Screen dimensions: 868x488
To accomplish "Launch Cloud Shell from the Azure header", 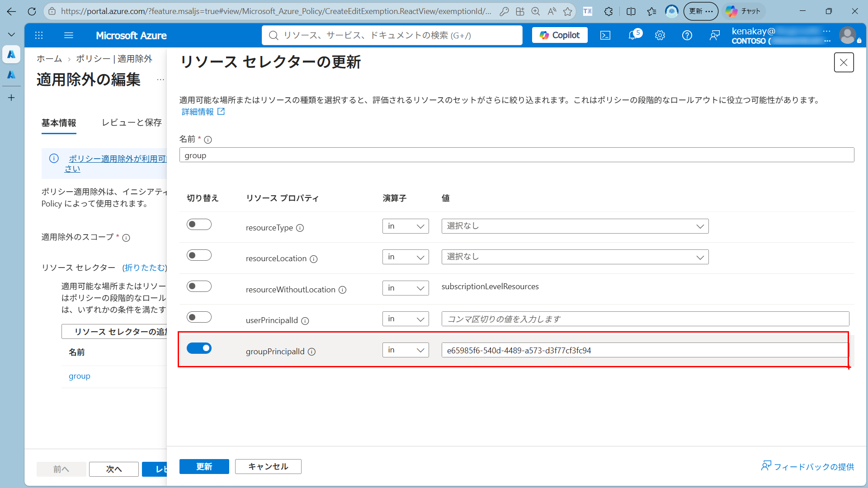I will pos(605,35).
